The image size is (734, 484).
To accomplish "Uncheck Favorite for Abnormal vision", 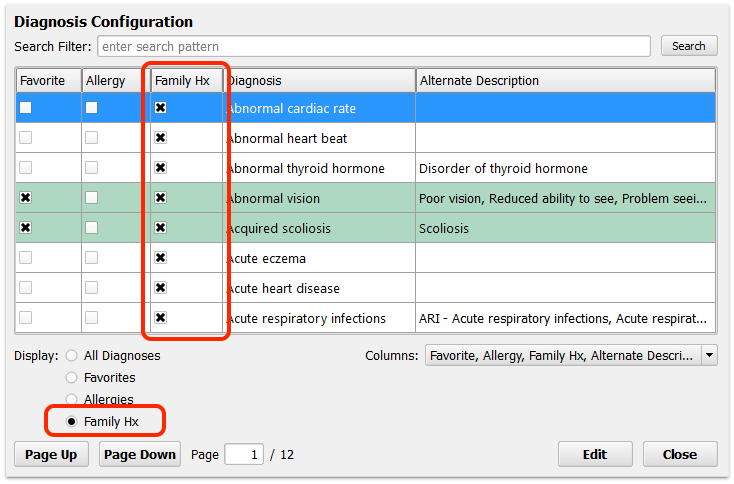I will (26, 198).
